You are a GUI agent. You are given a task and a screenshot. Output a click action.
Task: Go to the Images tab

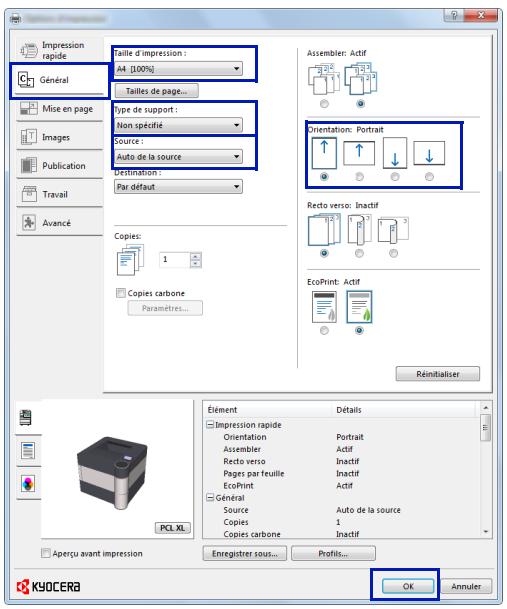[x=59, y=137]
